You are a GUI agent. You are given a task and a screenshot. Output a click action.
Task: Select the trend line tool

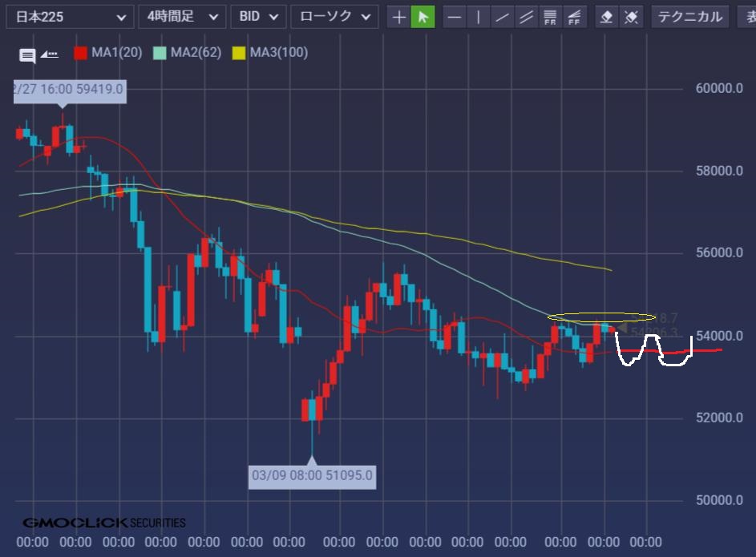point(502,16)
